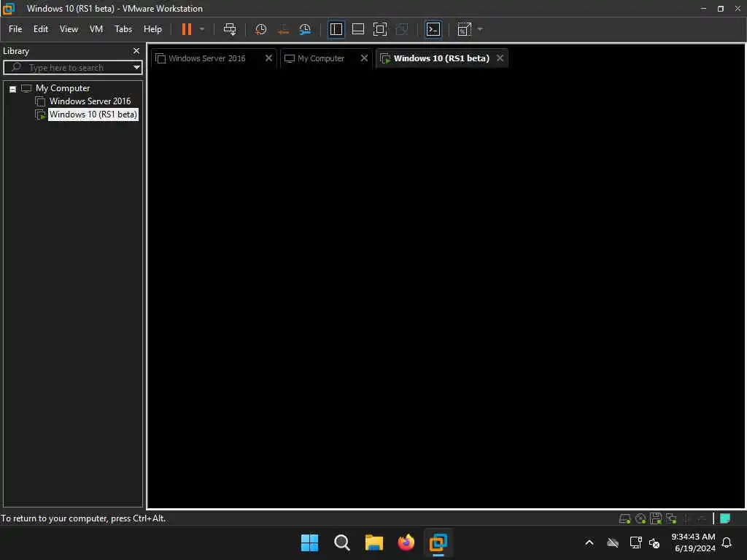Open the snapshot manager
This screenshot has width=747, height=560.
coord(305,29)
